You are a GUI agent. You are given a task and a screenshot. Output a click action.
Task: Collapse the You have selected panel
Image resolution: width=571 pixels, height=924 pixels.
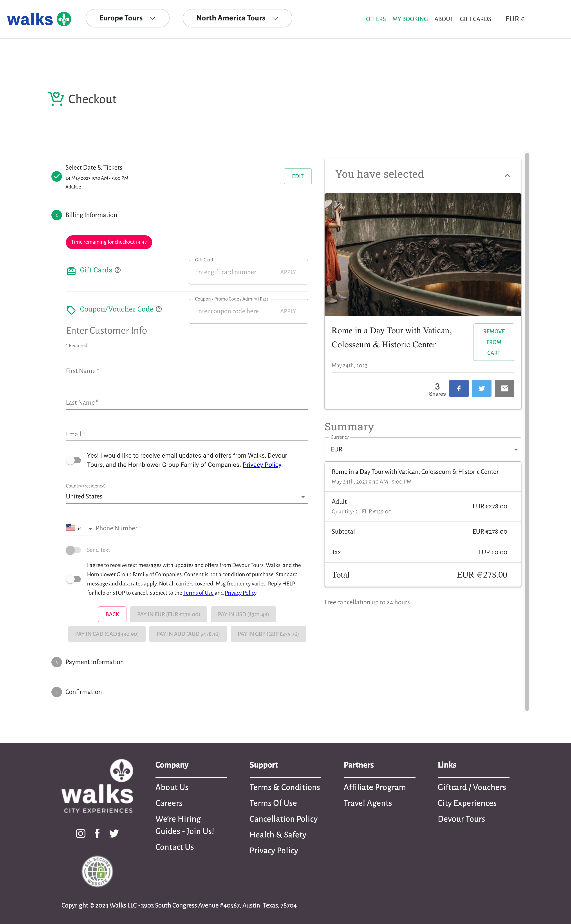pos(507,175)
